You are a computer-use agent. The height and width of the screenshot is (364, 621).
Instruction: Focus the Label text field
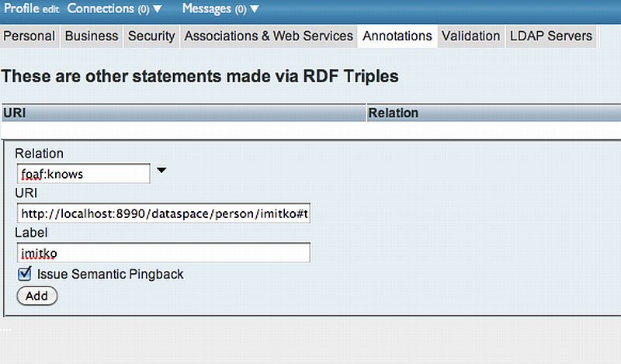(x=163, y=253)
